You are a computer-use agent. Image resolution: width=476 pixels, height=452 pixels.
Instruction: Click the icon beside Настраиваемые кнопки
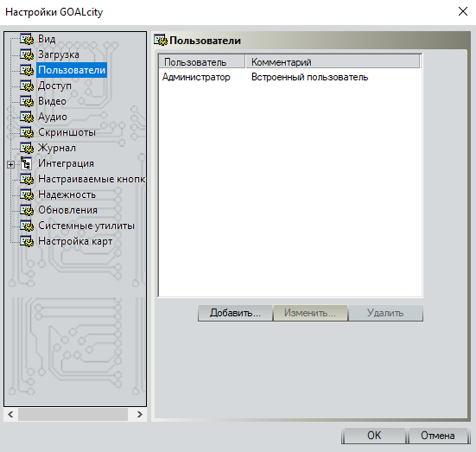point(27,179)
